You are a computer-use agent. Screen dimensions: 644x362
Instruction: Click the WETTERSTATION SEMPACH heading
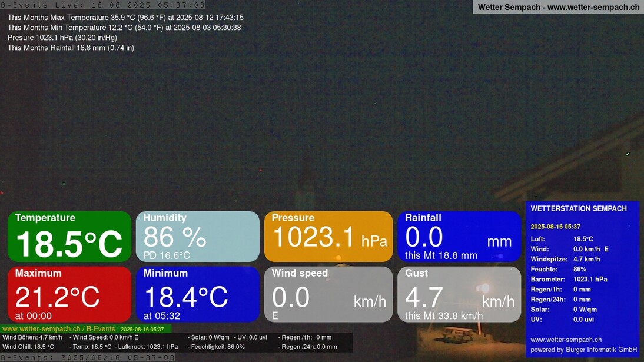pos(579,209)
